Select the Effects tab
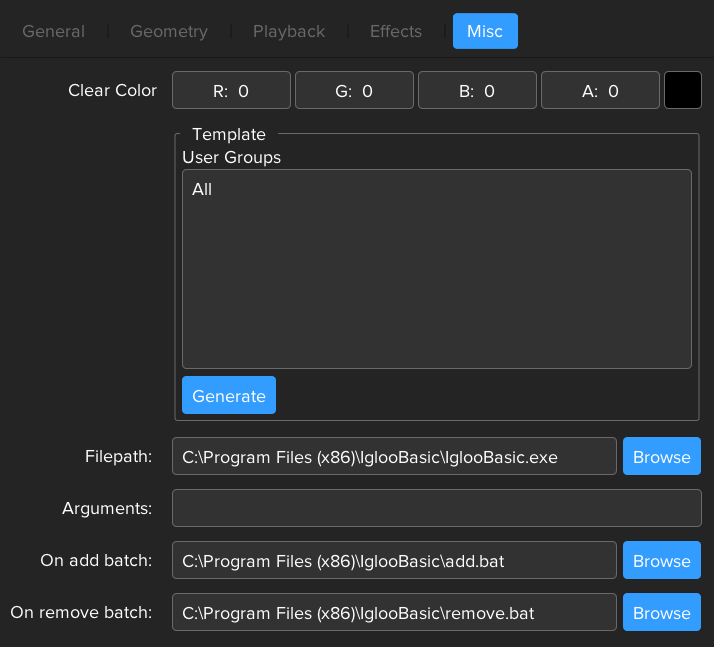The image size is (714, 647). (x=396, y=31)
